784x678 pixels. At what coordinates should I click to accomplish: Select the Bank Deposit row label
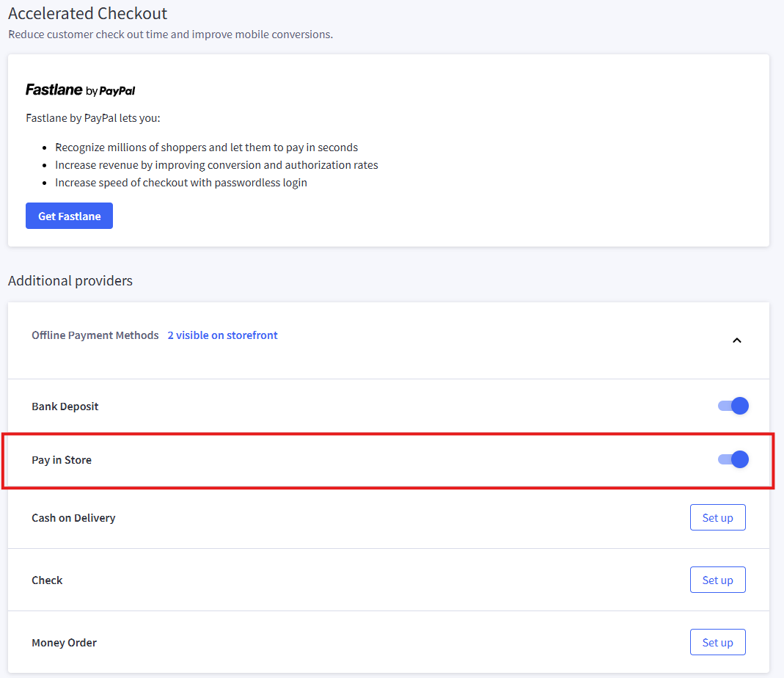(65, 407)
